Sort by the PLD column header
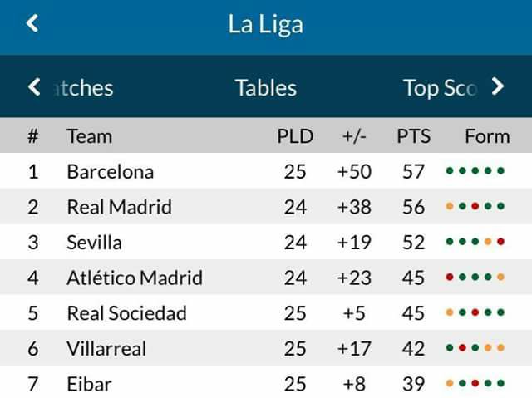The image size is (532, 398). (295, 136)
